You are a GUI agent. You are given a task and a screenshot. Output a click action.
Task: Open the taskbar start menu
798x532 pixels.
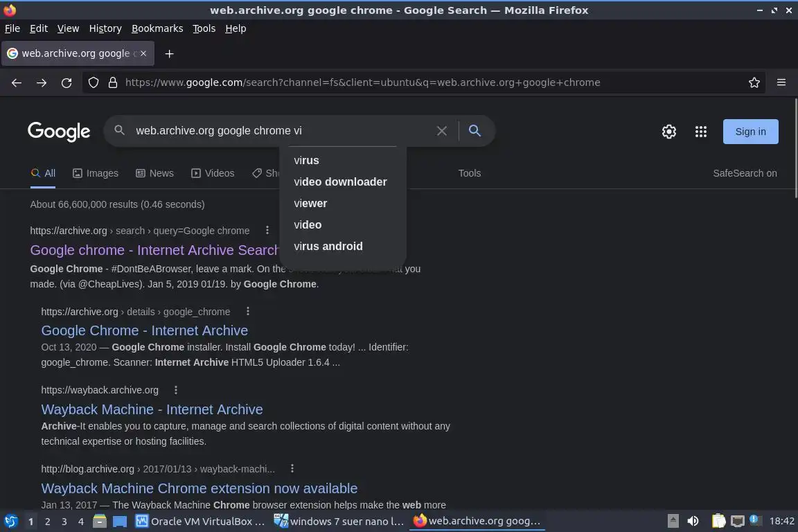[10, 522]
